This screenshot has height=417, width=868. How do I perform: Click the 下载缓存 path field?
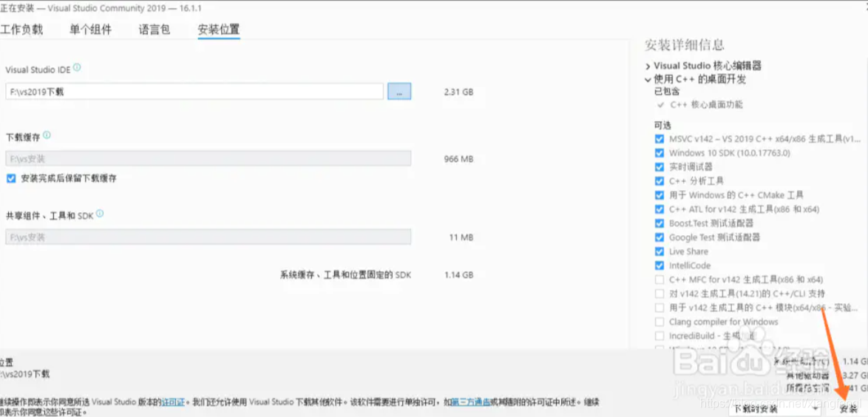[208, 158]
